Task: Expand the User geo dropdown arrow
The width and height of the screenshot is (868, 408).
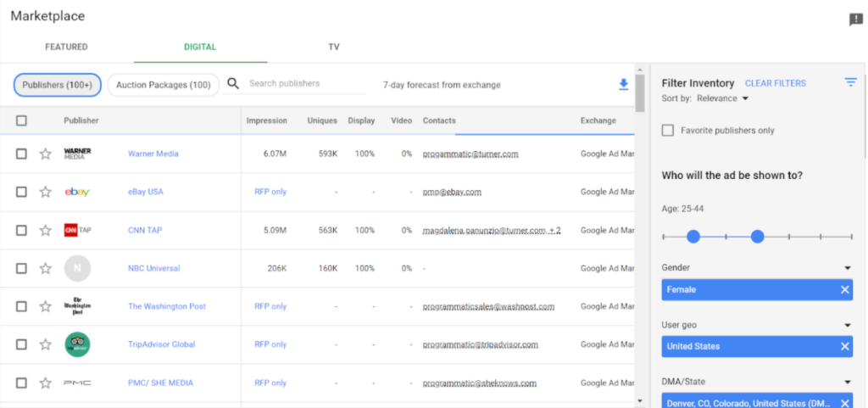Action: 847,325
